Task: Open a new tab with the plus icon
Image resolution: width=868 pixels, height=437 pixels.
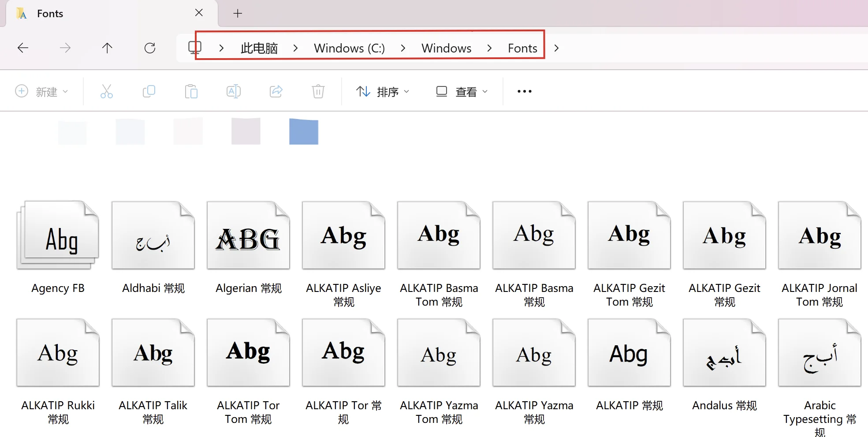Action: 238,13
